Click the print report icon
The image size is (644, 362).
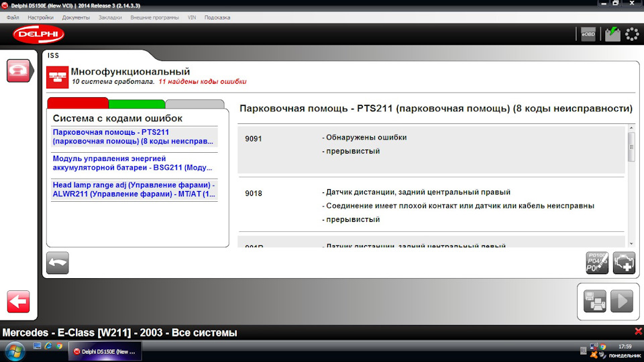(x=595, y=301)
